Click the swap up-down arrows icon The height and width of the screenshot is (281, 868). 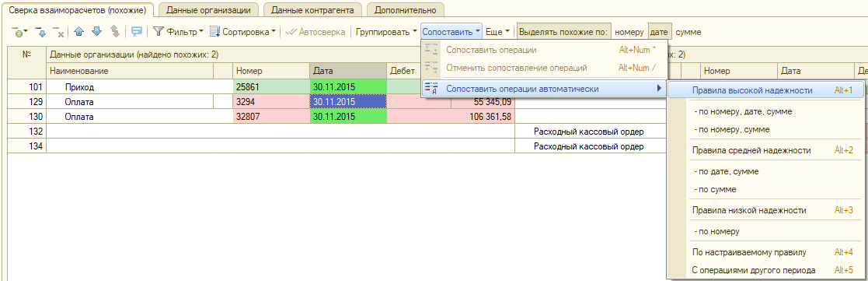click(115, 32)
